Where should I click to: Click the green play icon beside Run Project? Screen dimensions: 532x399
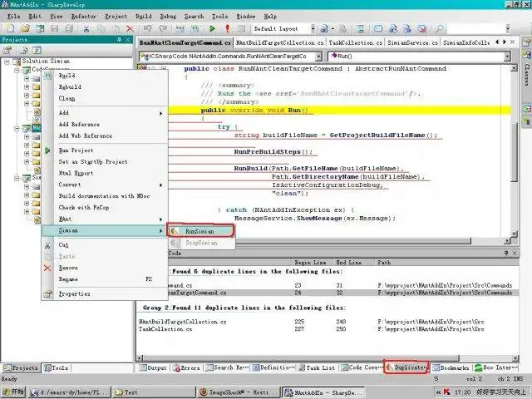(x=47, y=150)
